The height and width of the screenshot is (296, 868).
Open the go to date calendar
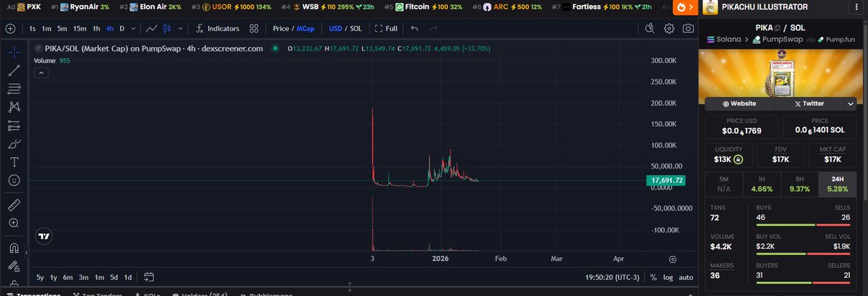[x=149, y=277]
